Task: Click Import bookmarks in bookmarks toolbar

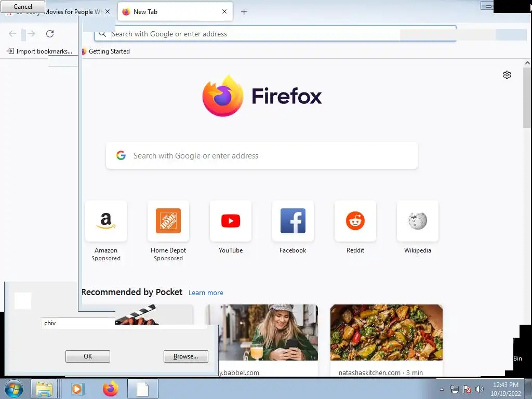Action: tap(39, 51)
